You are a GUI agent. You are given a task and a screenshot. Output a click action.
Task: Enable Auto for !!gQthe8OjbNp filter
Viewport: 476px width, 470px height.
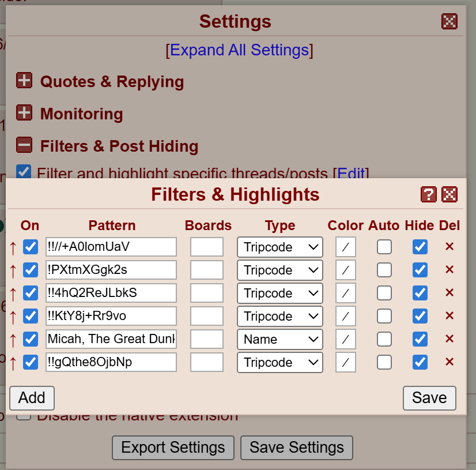(384, 362)
